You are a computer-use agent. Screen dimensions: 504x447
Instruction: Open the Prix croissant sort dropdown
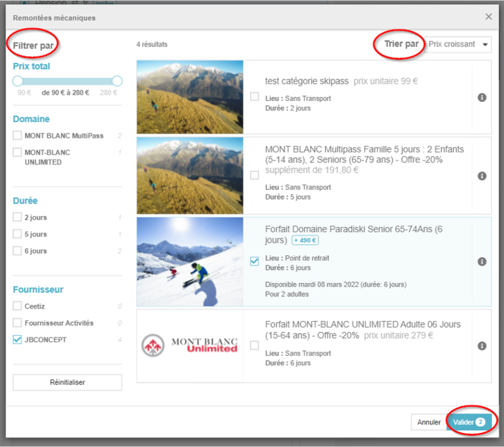click(x=458, y=44)
